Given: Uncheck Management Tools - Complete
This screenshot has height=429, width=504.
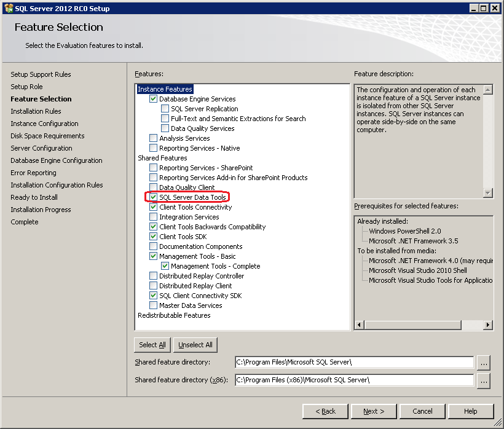Looking at the screenshot, I should coord(165,266).
